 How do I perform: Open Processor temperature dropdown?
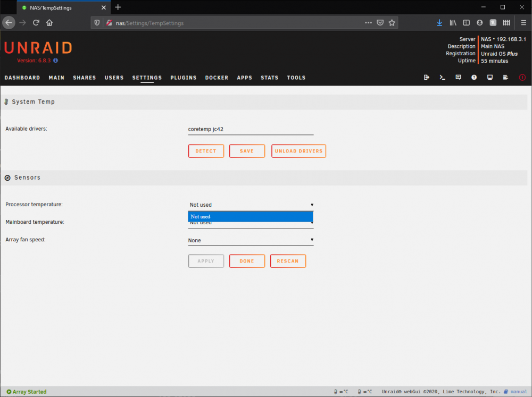coord(251,205)
